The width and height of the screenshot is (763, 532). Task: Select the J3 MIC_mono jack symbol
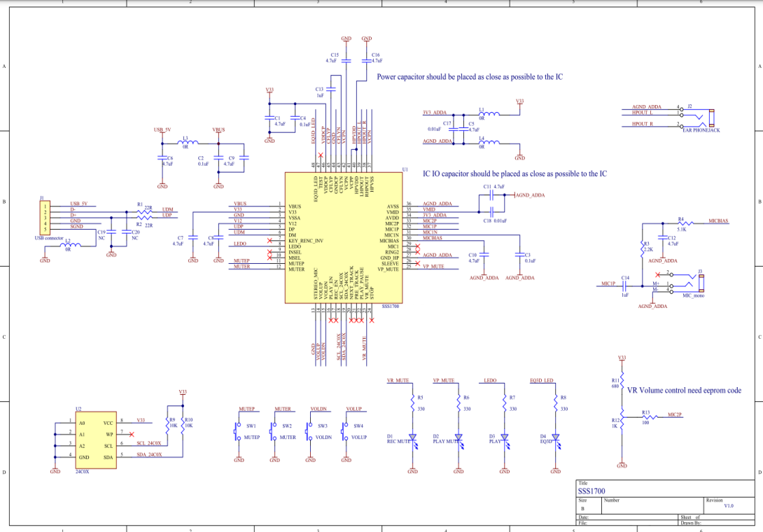pos(687,283)
